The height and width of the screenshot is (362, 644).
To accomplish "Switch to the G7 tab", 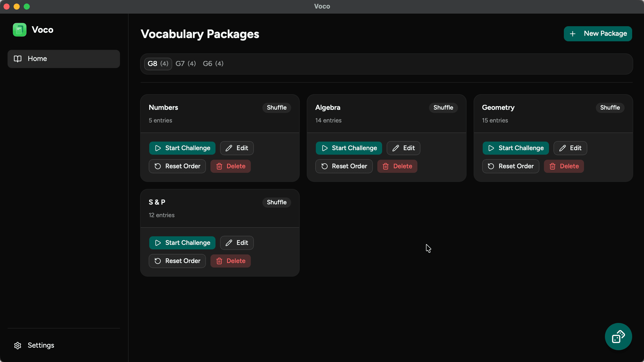I will (186, 63).
